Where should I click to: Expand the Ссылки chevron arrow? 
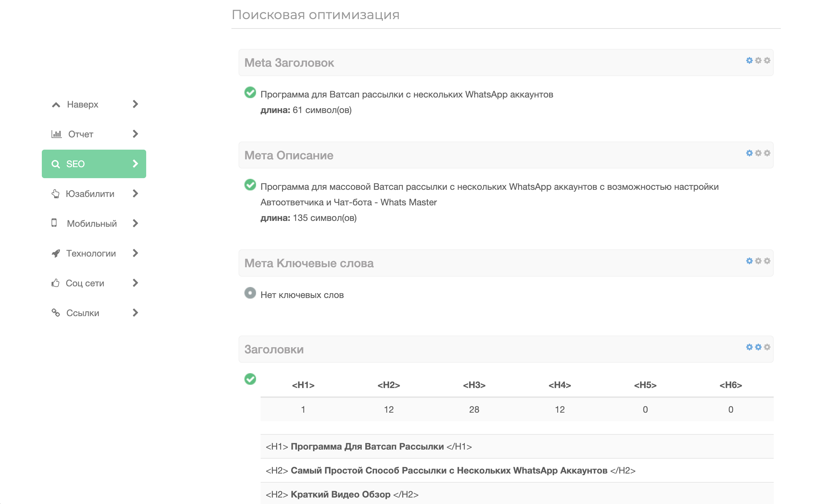pos(135,313)
